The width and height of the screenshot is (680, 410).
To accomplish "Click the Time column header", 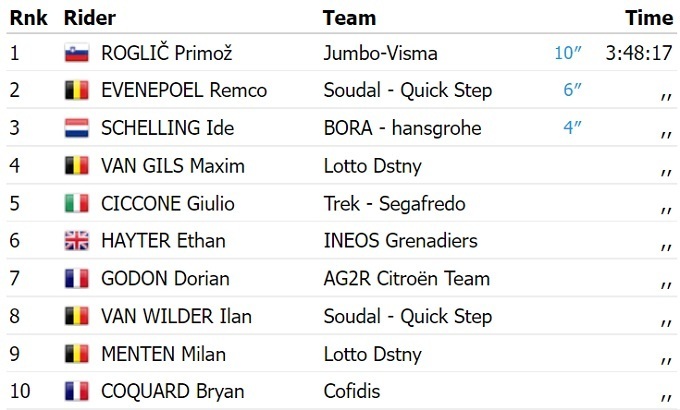I will point(648,18).
